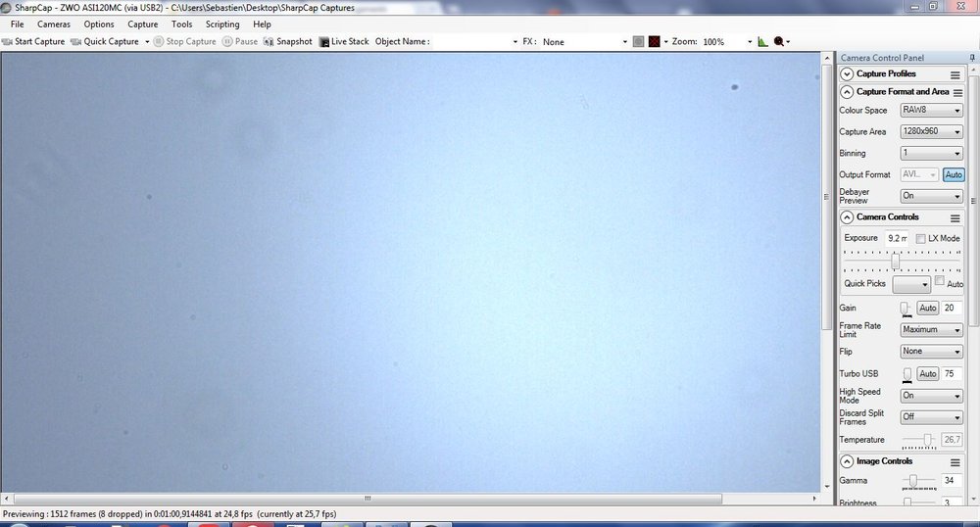This screenshot has width=980, height=527.
Task: Click the Turbo USB value field 75
Action: tap(952, 373)
